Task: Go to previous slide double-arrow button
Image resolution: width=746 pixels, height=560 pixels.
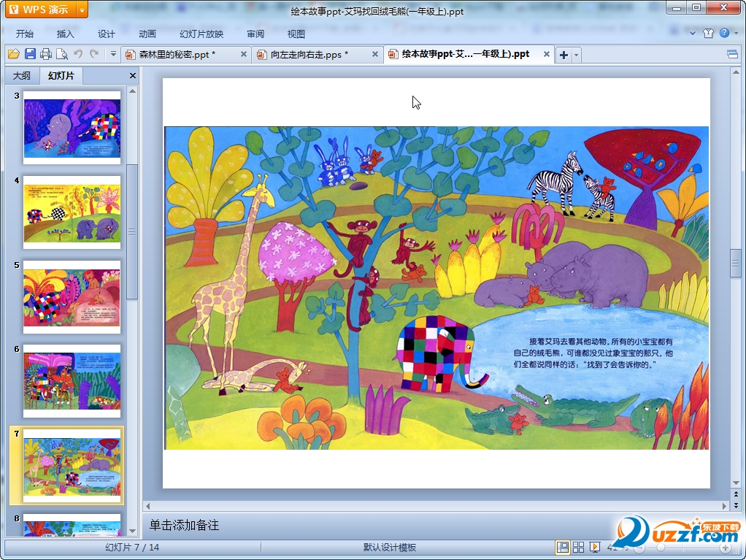Action: click(736, 495)
